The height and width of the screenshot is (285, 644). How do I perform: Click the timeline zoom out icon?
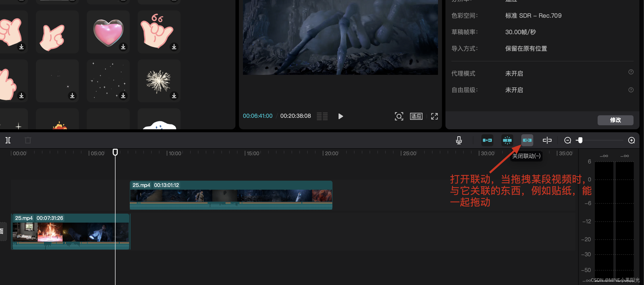(567, 140)
